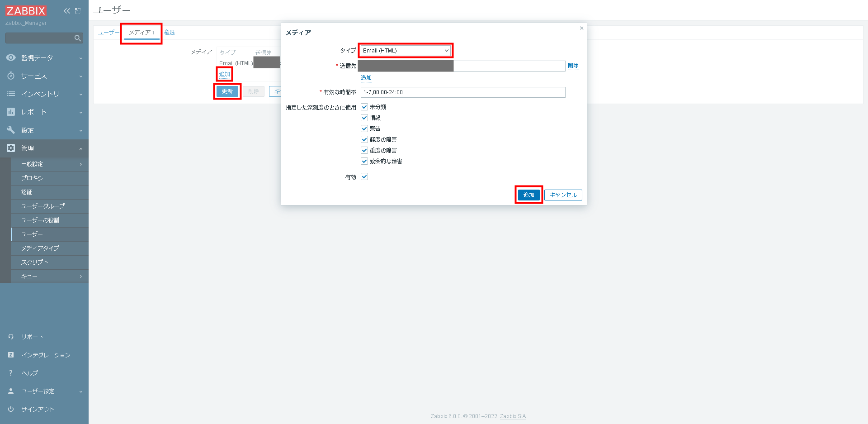Image resolution: width=868 pixels, height=424 pixels.
Task: Click the サービス clock icon
Action: (x=11, y=76)
